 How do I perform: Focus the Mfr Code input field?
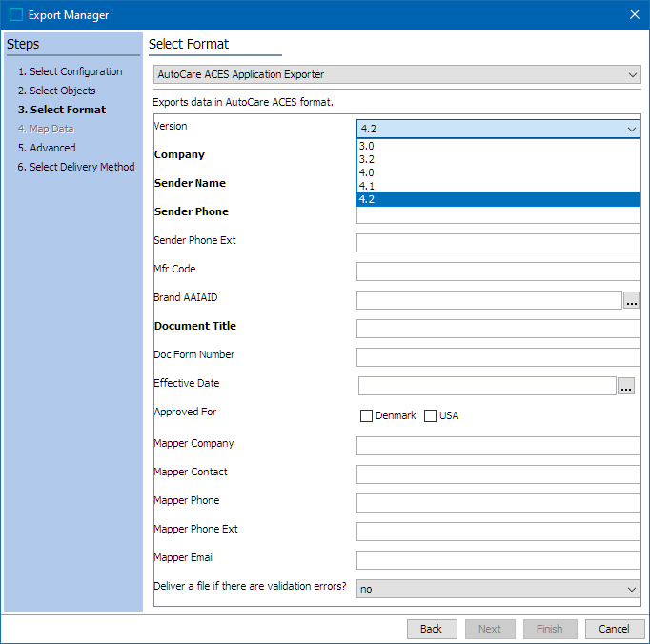coord(498,272)
